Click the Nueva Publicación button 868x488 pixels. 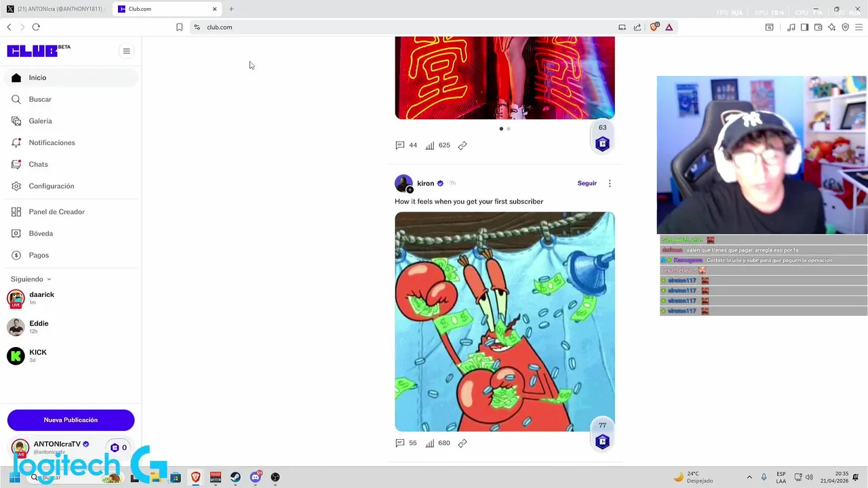(71, 420)
